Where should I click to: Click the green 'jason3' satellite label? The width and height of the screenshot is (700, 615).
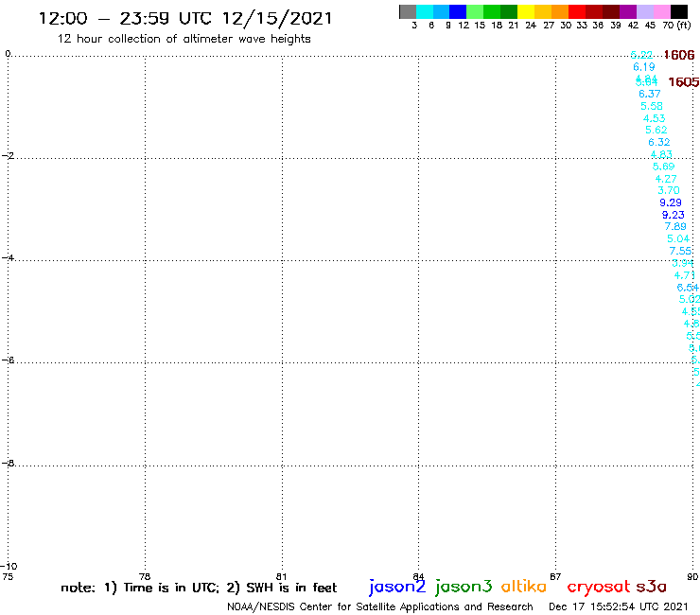coord(464,587)
